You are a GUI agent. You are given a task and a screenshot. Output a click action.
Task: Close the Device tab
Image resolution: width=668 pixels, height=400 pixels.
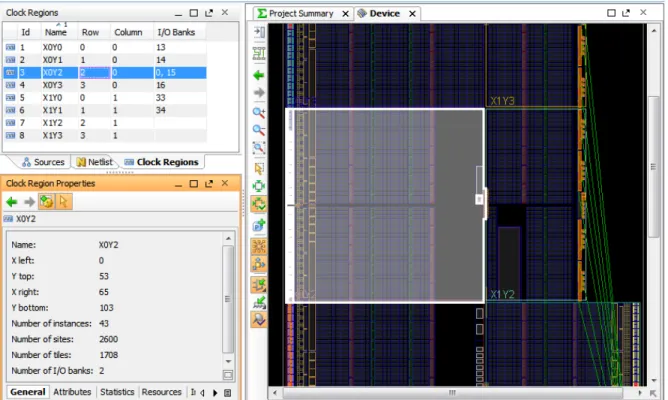pos(412,14)
